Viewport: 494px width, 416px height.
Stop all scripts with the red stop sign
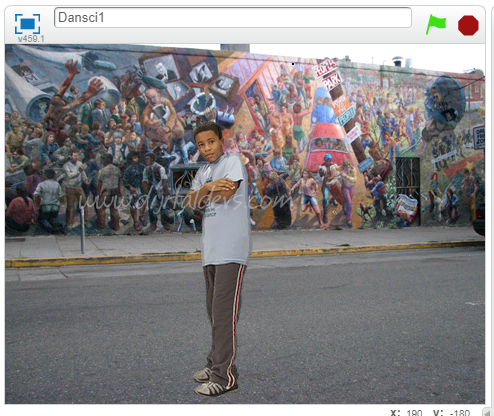click(x=468, y=25)
